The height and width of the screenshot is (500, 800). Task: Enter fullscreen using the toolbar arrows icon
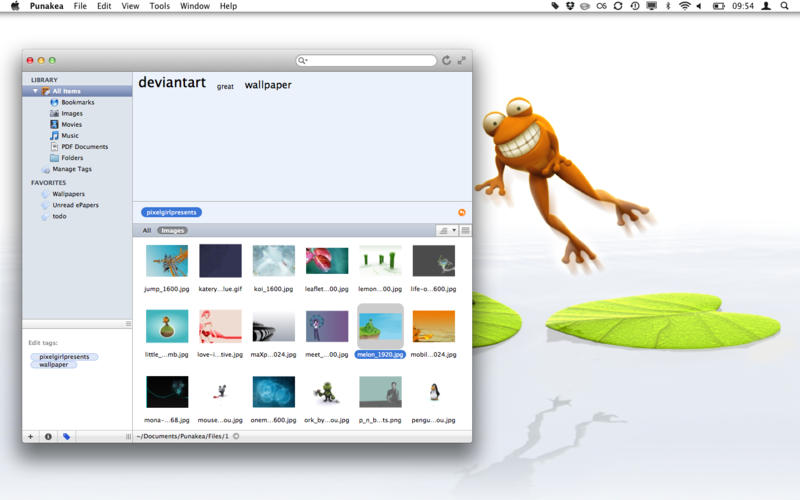pyautogui.click(x=462, y=60)
